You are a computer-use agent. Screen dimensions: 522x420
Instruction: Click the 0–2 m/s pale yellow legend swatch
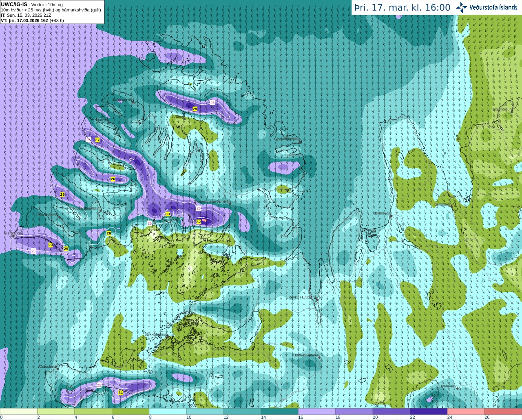click(x=19, y=411)
